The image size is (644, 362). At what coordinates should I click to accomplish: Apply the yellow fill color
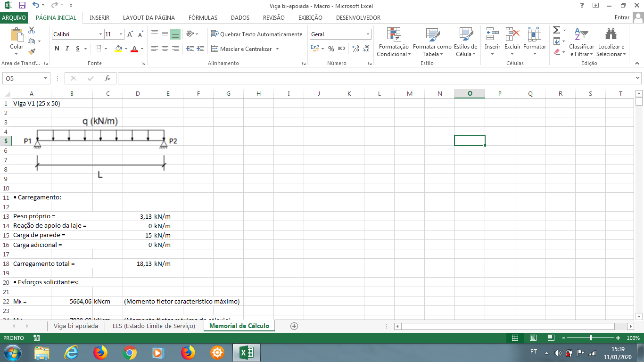pyautogui.click(x=118, y=49)
